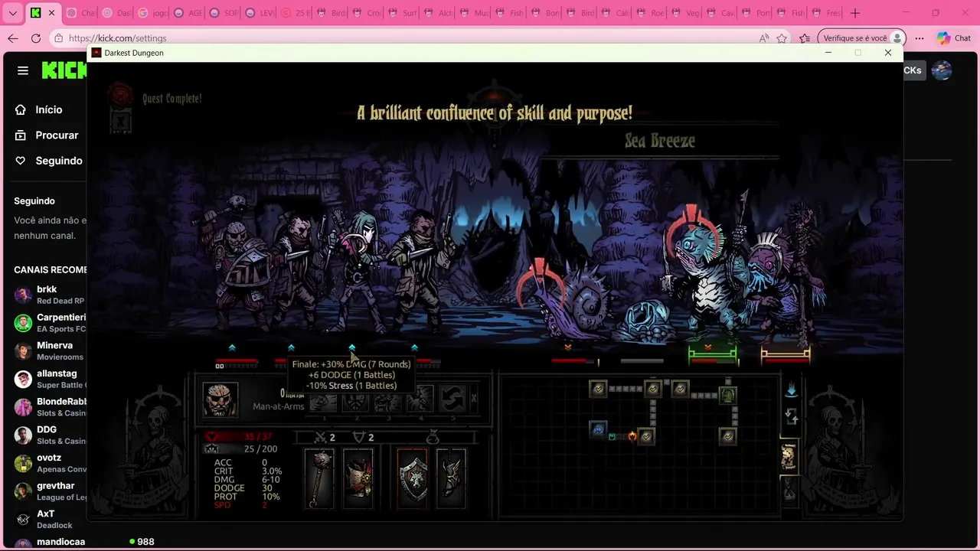Open Copilot Chat button
The height and width of the screenshot is (551, 980).
pyautogui.click(x=954, y=38)
